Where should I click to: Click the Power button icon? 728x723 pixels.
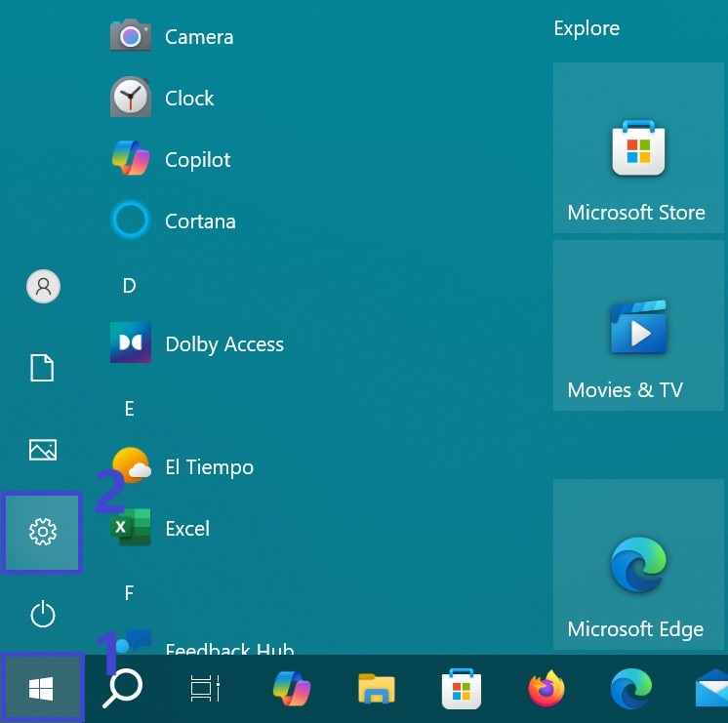pos(42,615)
